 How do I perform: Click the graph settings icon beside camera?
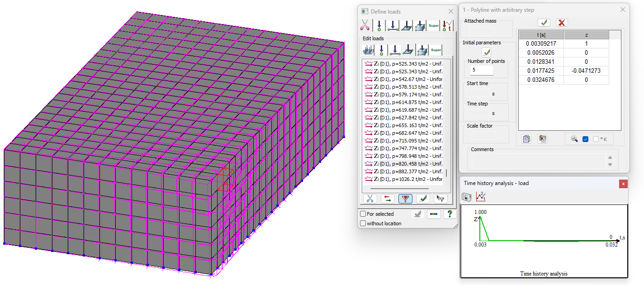(481, 197)
